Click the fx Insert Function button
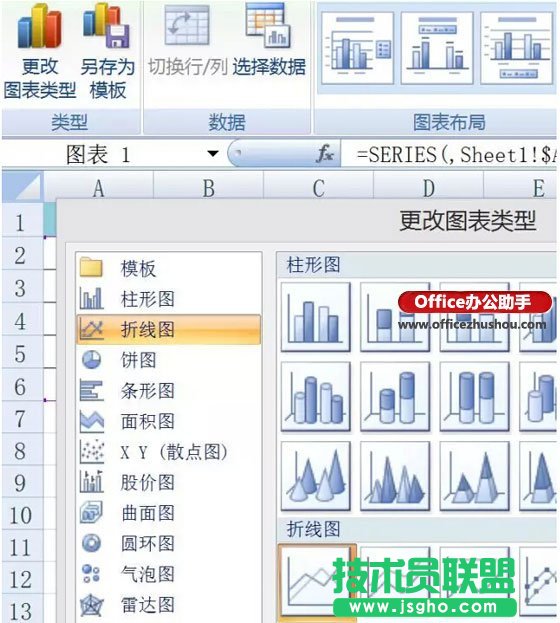Image resolution: width=560 pixels, height=623 pixels. [325, 153]
